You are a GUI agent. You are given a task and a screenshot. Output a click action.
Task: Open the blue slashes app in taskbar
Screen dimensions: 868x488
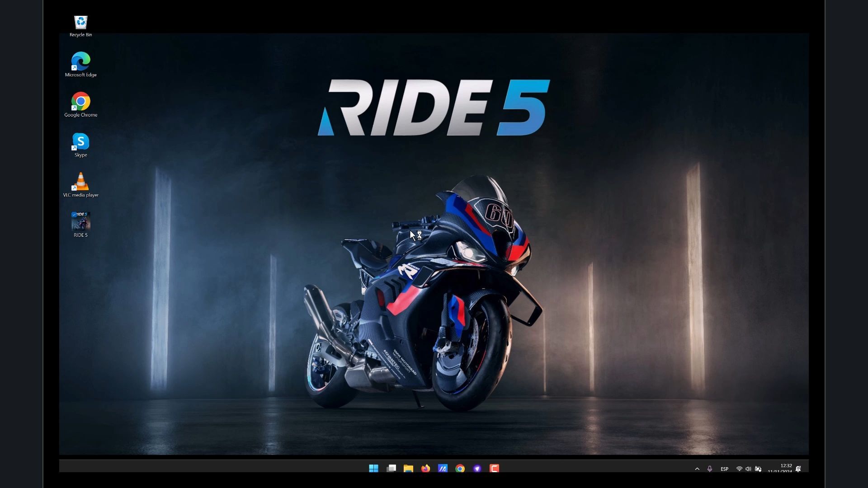(x=443, y=469)
